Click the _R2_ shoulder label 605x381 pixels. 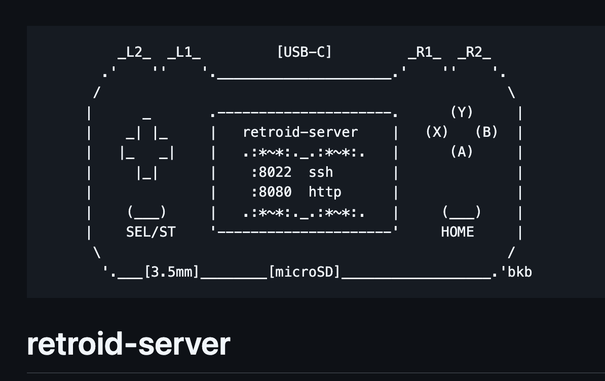click(x=474, y=52)
